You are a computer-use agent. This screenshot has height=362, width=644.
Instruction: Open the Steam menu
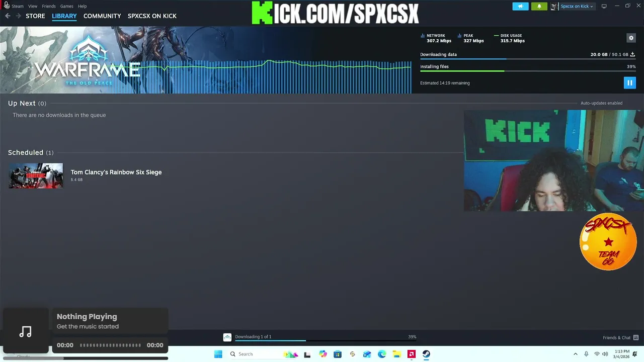click(x=17, y=6)
